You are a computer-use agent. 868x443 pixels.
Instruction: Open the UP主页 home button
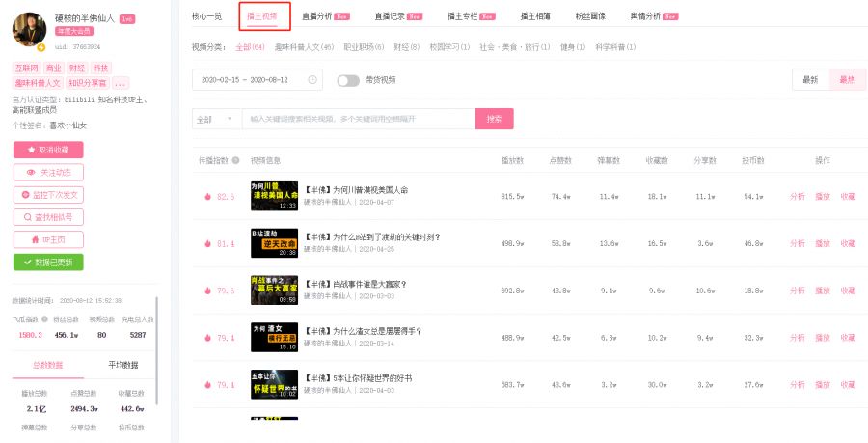48,239
